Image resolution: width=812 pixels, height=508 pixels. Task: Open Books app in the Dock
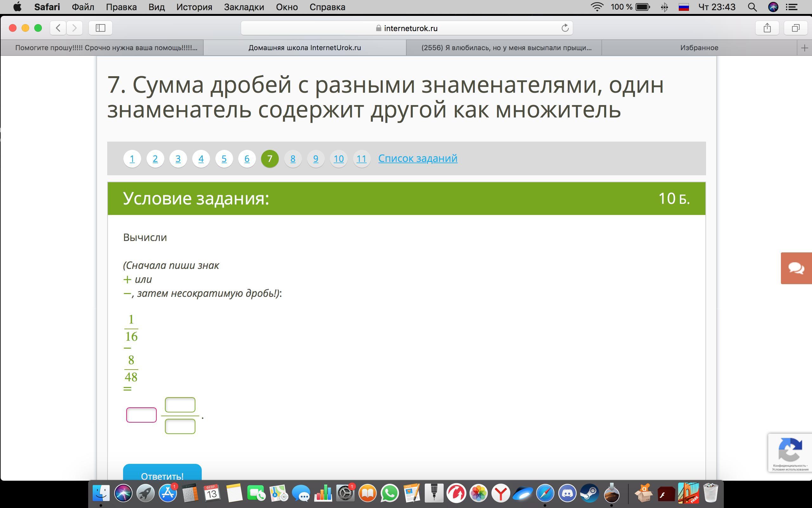coord(367,493)
